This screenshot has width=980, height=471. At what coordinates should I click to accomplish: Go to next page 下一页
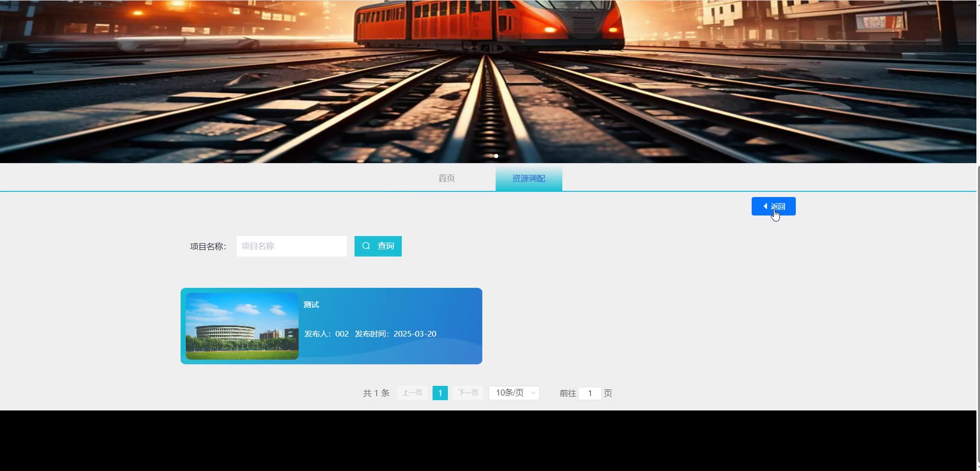click(x=468, y=393)
